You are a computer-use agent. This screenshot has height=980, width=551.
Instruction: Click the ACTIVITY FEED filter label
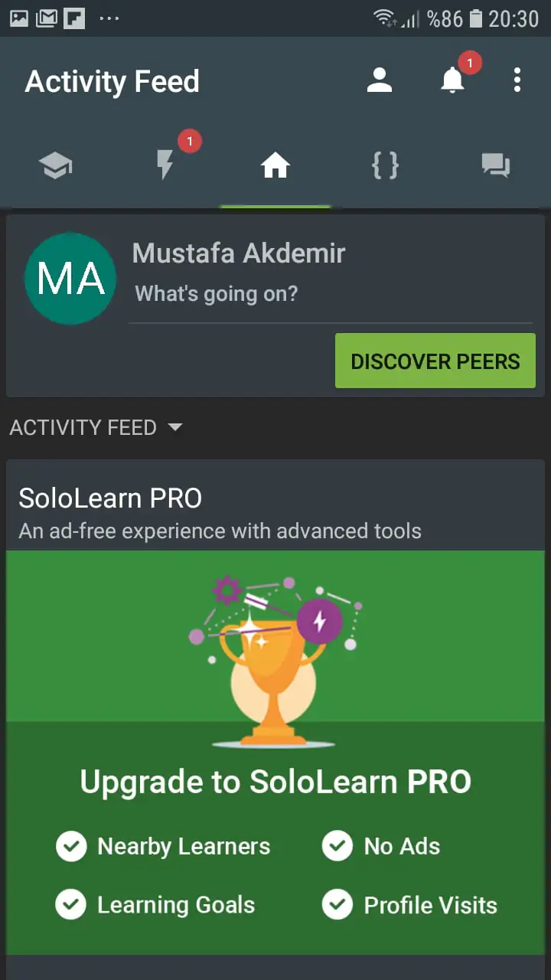(x=83, y=427)
